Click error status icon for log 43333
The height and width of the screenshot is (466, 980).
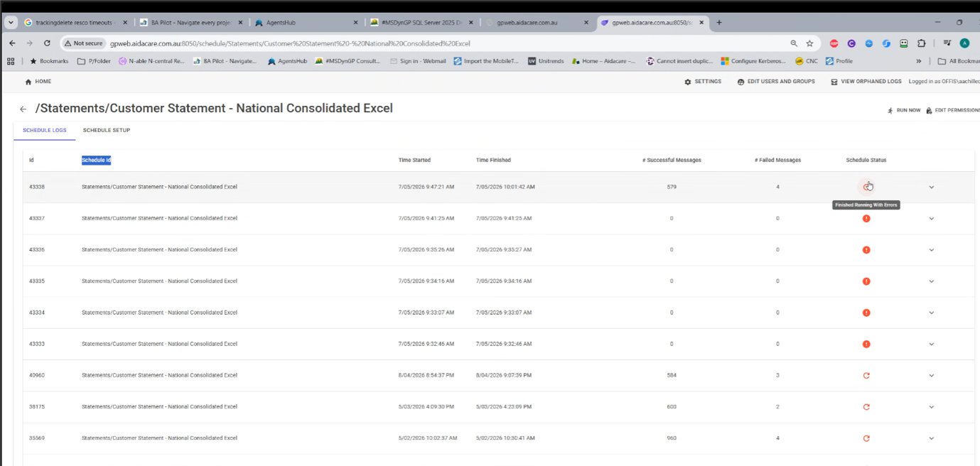(866, 344)
